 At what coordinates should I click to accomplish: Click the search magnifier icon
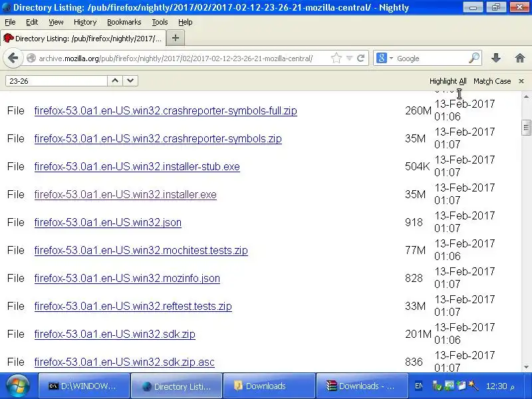(474, 58)
